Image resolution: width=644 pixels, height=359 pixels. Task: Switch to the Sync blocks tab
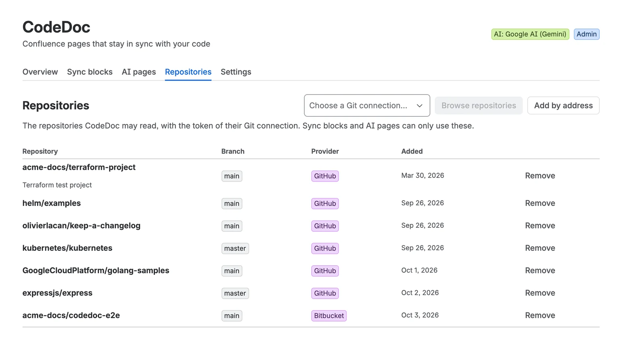click(90, 72)
